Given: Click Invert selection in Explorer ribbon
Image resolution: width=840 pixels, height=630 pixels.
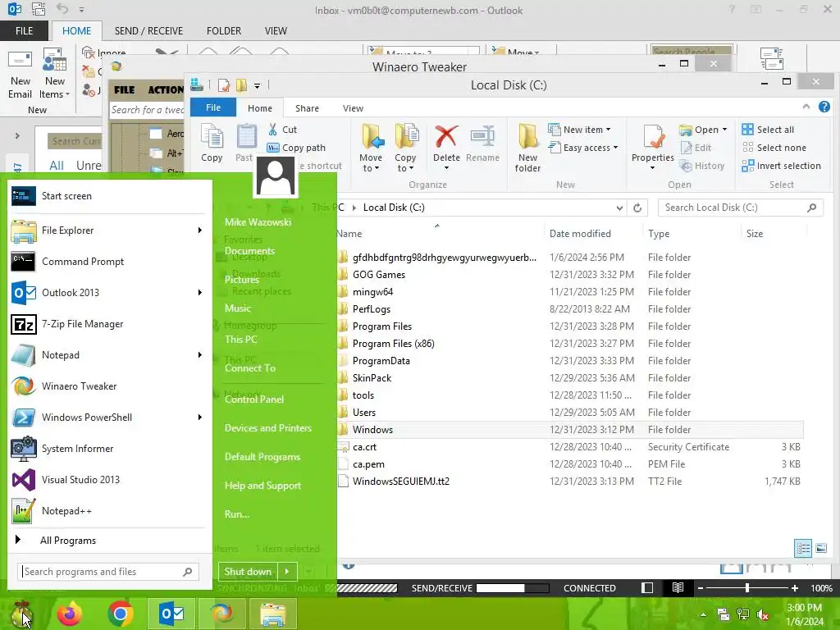Looking at the screenshot, I should (x=781, y=166).
